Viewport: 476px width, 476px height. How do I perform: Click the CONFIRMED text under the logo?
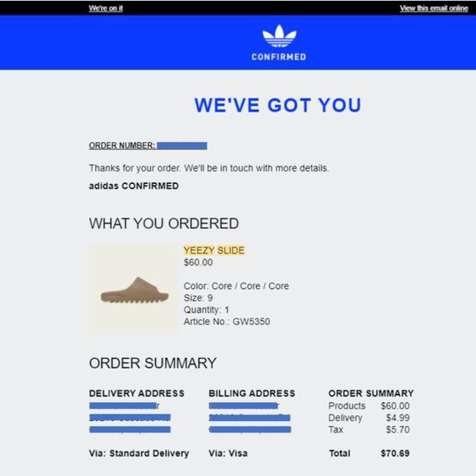pyautogui.click(x=279, y=57)
